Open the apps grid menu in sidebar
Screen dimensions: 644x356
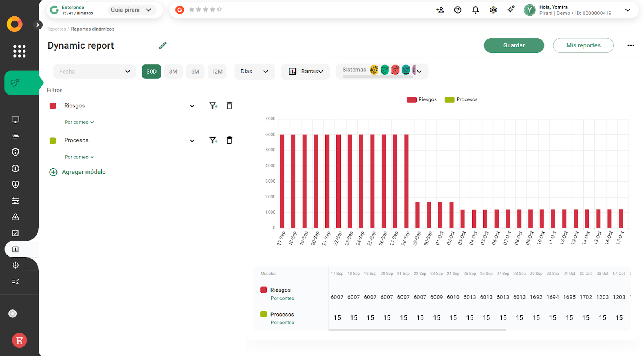(x=19, y=51)
